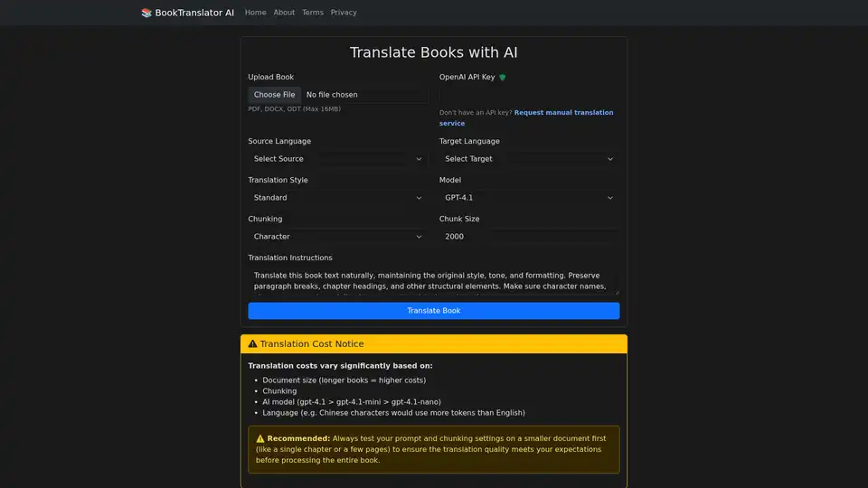Open the Privacy navigation link

[344, 13]
